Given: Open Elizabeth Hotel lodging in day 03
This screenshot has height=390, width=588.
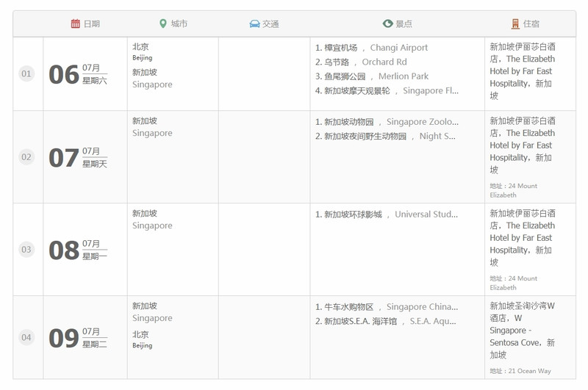Looking at the screenshot, I should click(523, 238).
